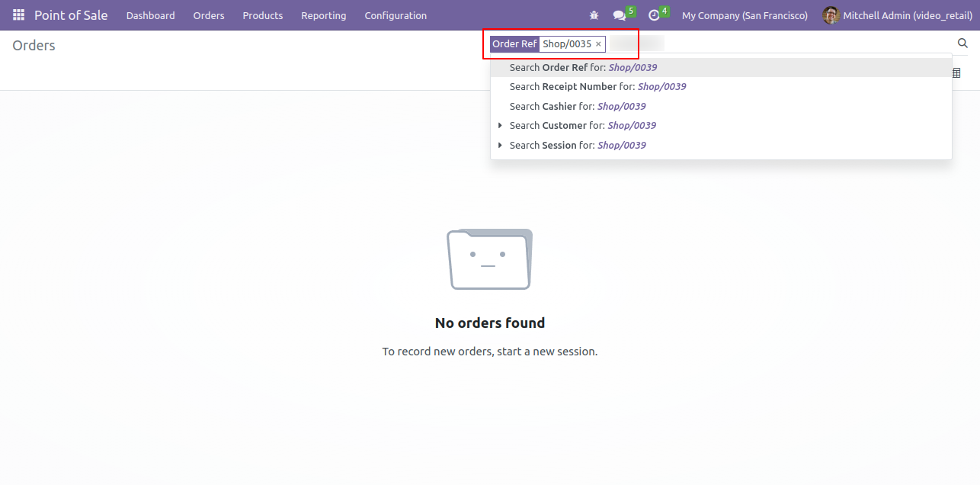Viewport: 980px width, 485px height.
Task: Remove the Shop/0035 Order Ref filter
Action: tap(598, 44)
